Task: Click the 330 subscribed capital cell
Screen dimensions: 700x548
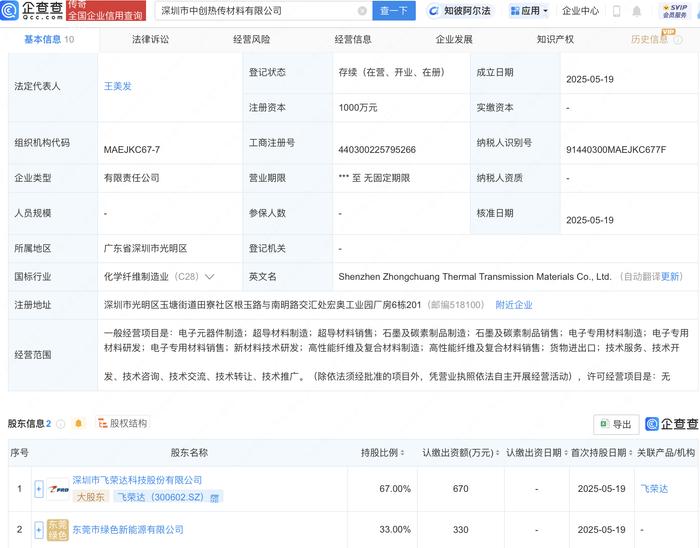Action: 461,530
